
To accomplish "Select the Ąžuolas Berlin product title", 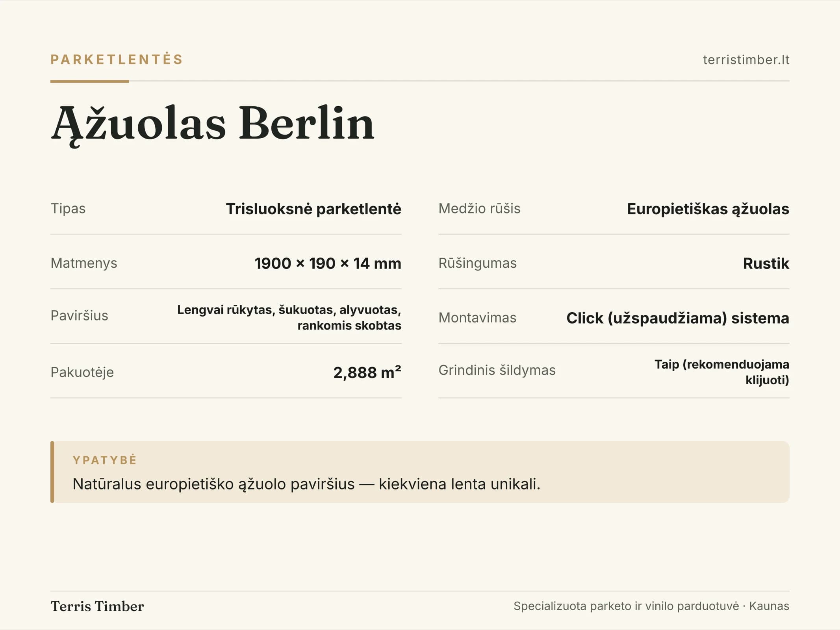I will coord(213,124).
